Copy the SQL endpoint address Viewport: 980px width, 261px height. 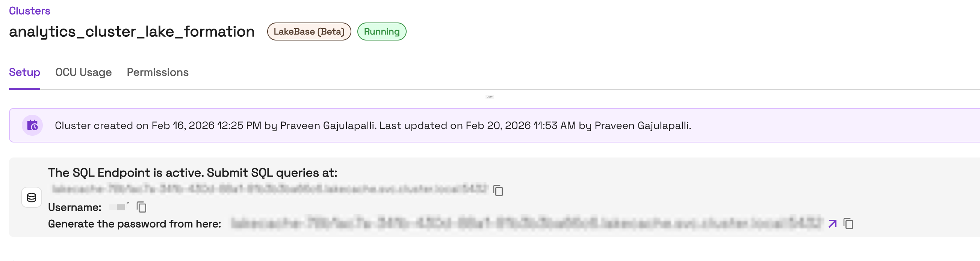pyautogui.click(x=498, y=190)
